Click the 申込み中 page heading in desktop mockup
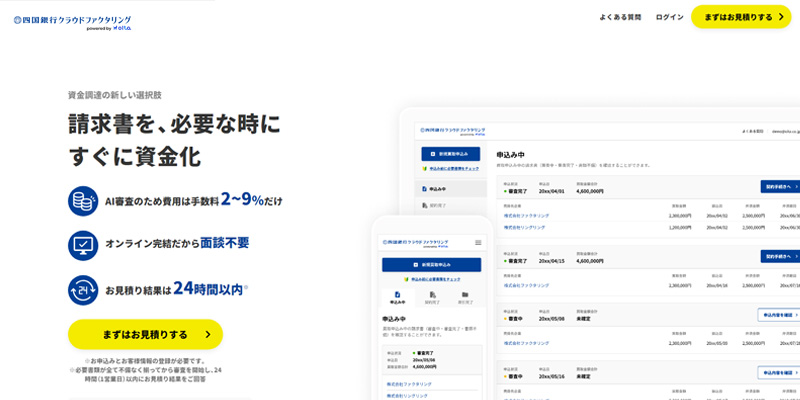The height and width of the screenshot is (400, 800). tap(511, 155)
